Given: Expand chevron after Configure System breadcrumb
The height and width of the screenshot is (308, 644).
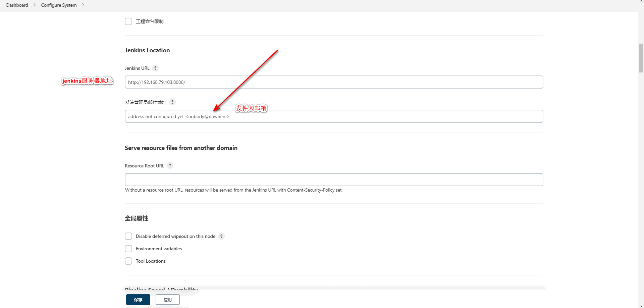Looking at the screenshot, I should [x=83, y=5].
